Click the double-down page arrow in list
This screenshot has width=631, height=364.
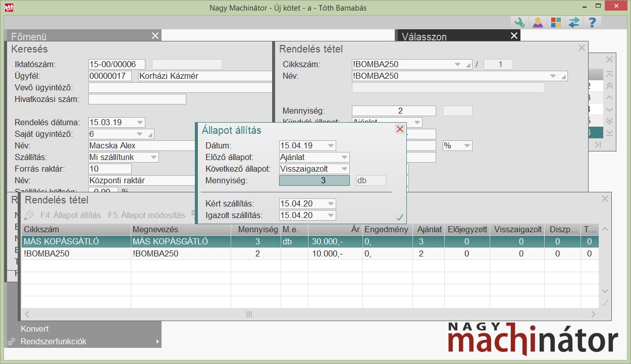click(x=609, y=121)
